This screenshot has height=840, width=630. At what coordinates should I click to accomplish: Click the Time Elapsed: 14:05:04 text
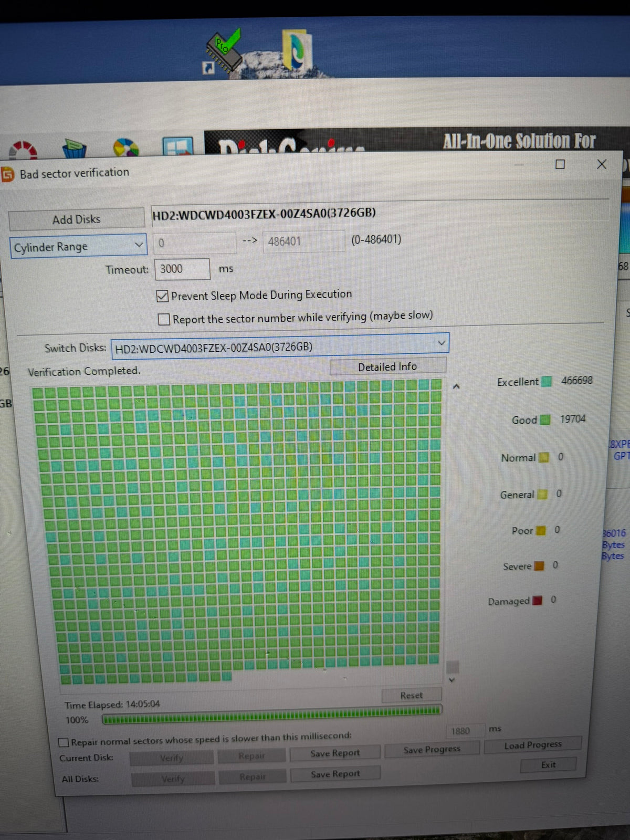(x=112, y=705)
